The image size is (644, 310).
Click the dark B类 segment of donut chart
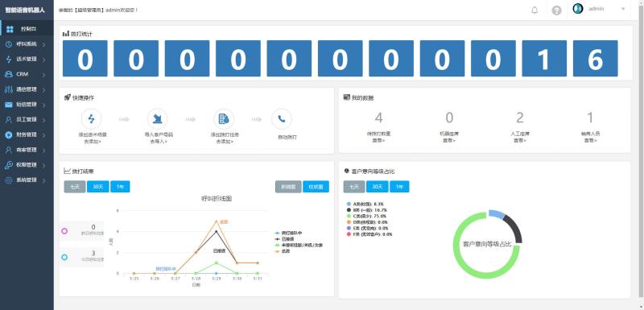click(x=516, y=228)
